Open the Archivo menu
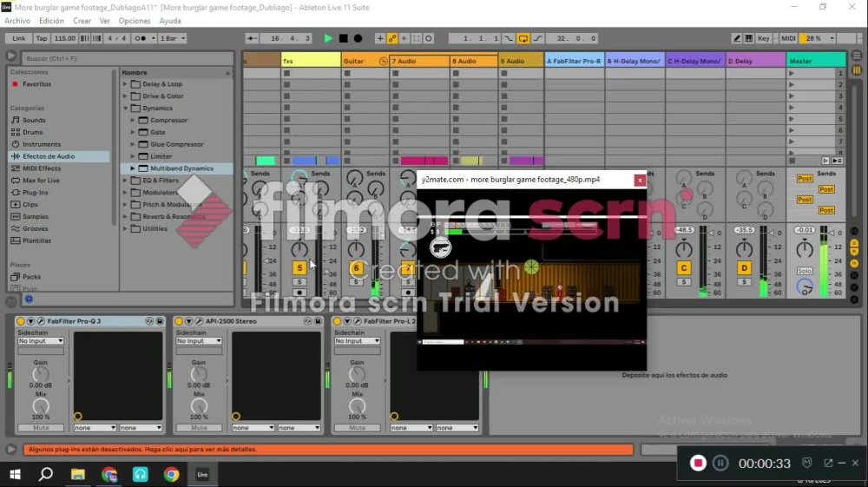The height and width of the screenshot is (487, 868). click(17, 21)
